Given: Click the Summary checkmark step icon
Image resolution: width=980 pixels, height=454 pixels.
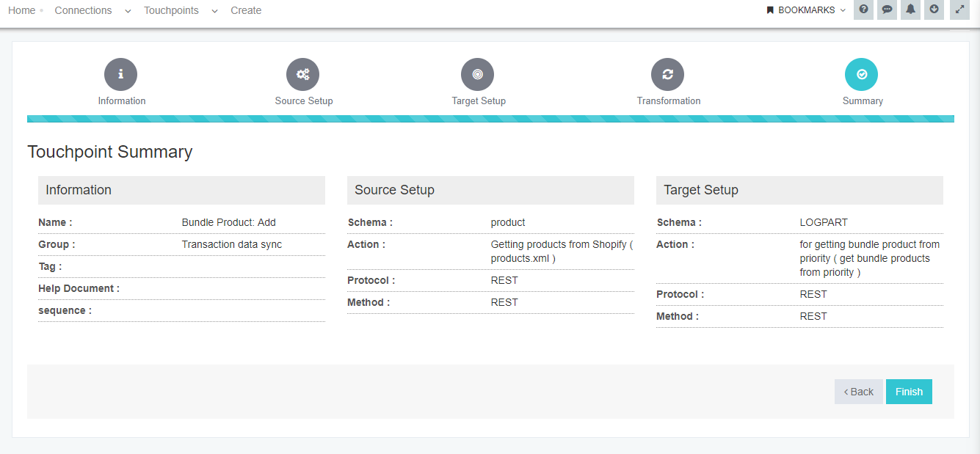Looking at the screenshot, I should pos(862,74).
